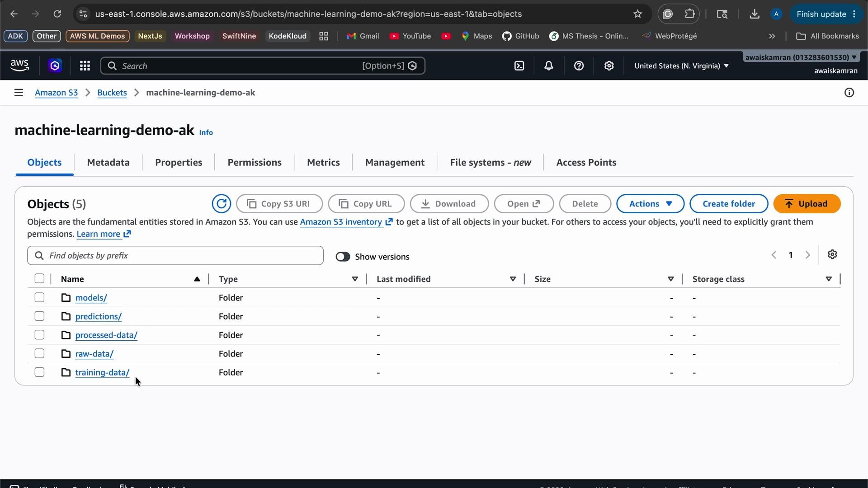
Task: Go to the Buckets breadcrumb
Action: tap(112, 93)
